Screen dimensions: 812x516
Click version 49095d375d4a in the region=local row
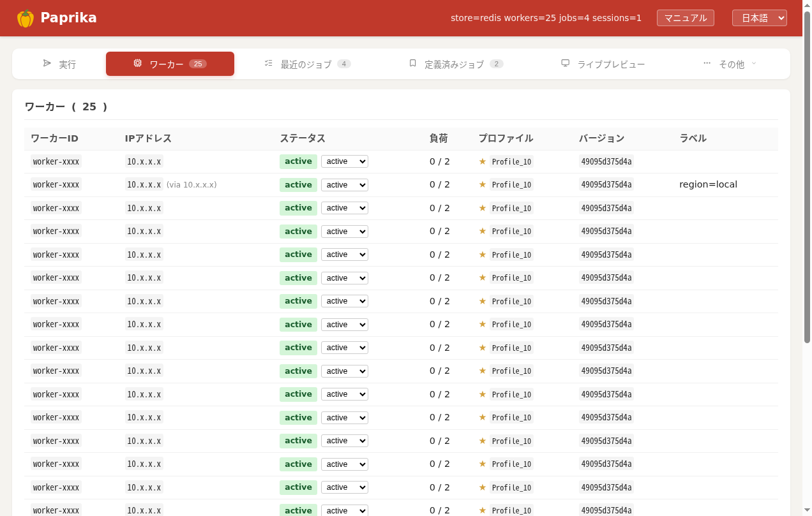(x=606, y=185)
